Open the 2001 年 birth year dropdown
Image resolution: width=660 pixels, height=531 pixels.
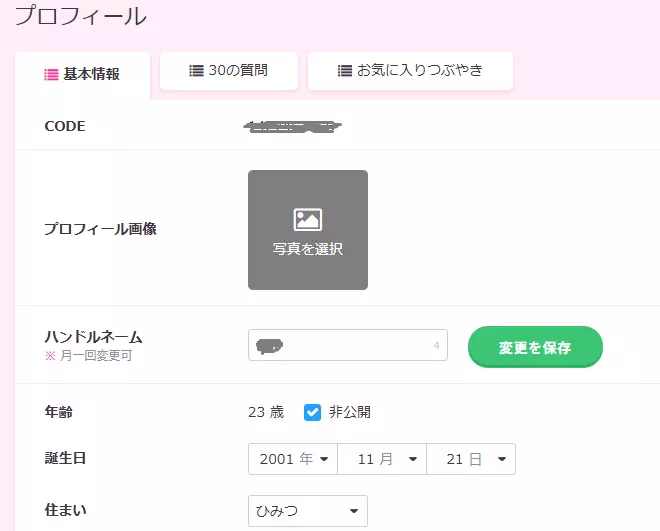tap(292, 460)
